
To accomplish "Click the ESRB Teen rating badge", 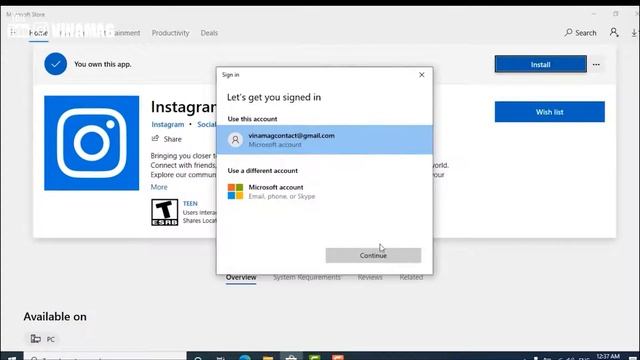I will click(x=164, y=212).
